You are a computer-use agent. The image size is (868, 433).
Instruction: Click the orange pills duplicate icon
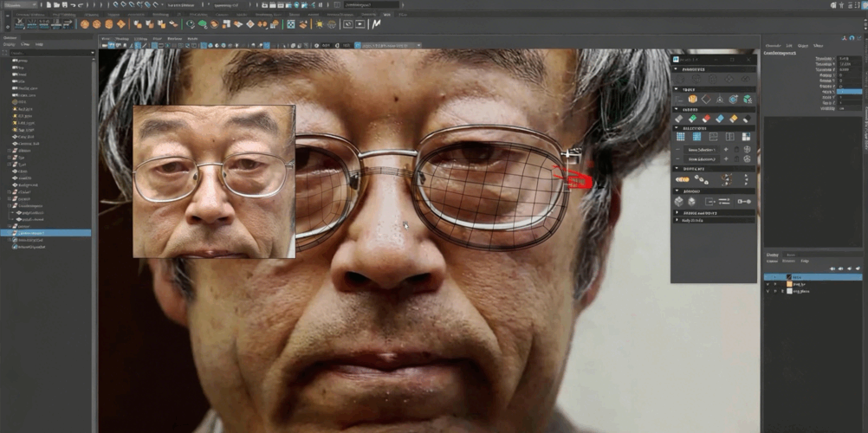[683, 179]
